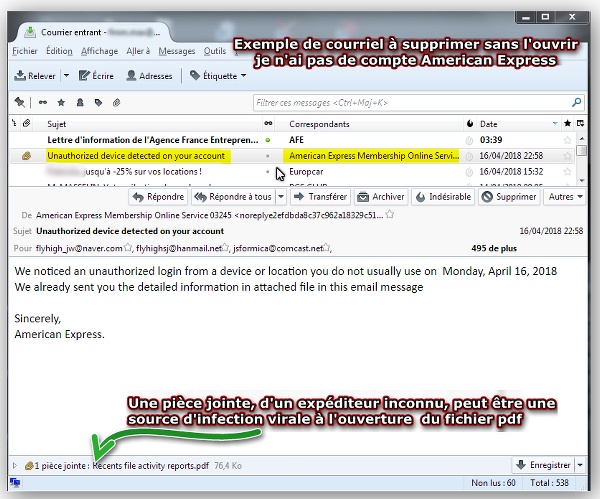Star the sender American Express contact
The height and width of the screenshot is (499, 600).
point(390,214)
